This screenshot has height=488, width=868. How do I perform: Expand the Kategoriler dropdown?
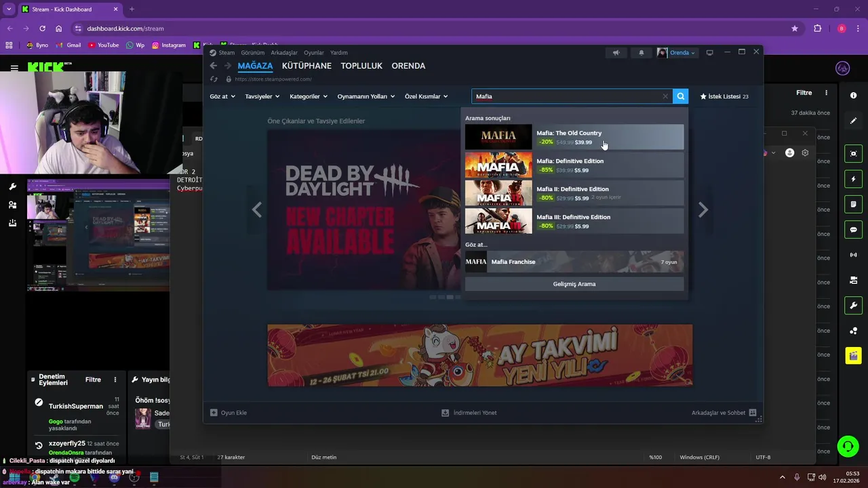coord(309,96)
